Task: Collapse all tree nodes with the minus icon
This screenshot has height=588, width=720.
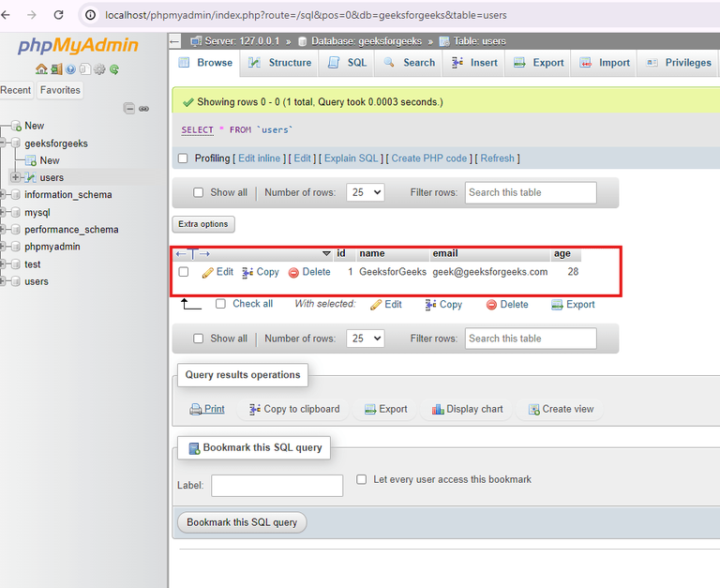Action: 129,109
